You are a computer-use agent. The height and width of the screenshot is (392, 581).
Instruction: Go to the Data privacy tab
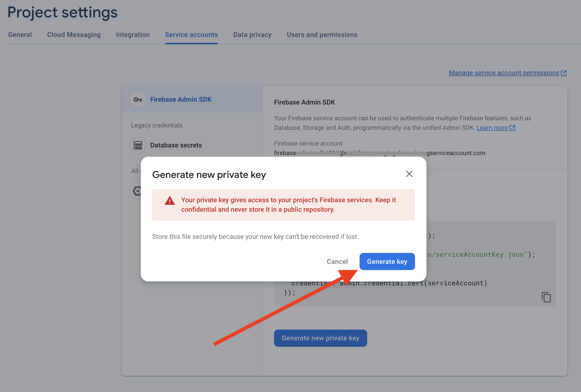coord(252,35)
